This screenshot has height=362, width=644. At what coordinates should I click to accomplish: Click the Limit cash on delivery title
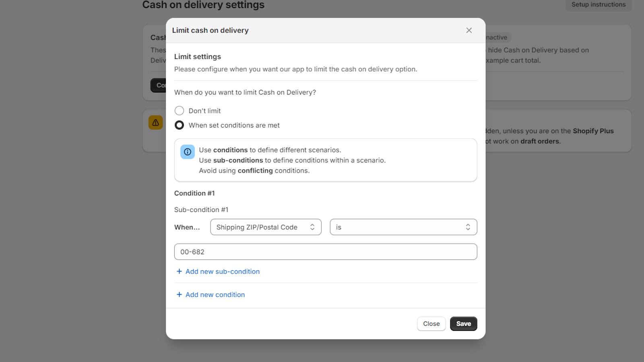pyautogui.click(x=211, y=31)
